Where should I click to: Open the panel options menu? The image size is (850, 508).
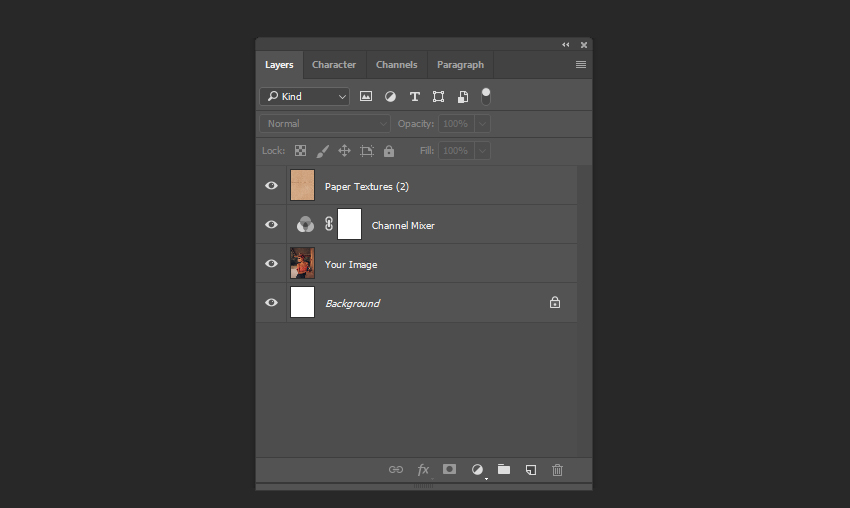[x=581, y=65]
